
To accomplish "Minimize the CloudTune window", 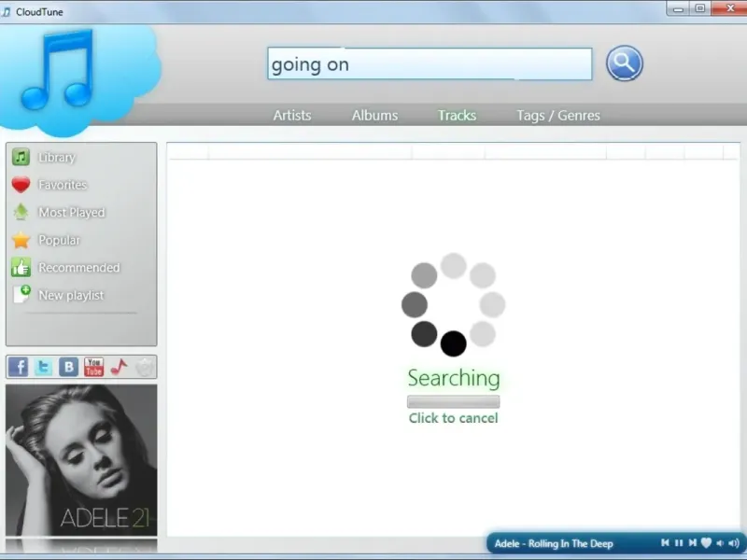I will [x=679, y=8].
